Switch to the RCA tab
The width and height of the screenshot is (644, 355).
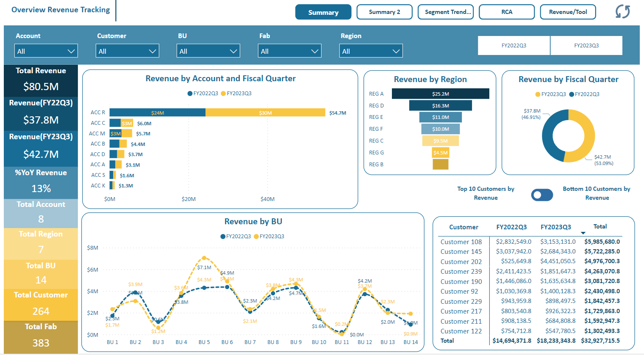click(x=507, y=12)
